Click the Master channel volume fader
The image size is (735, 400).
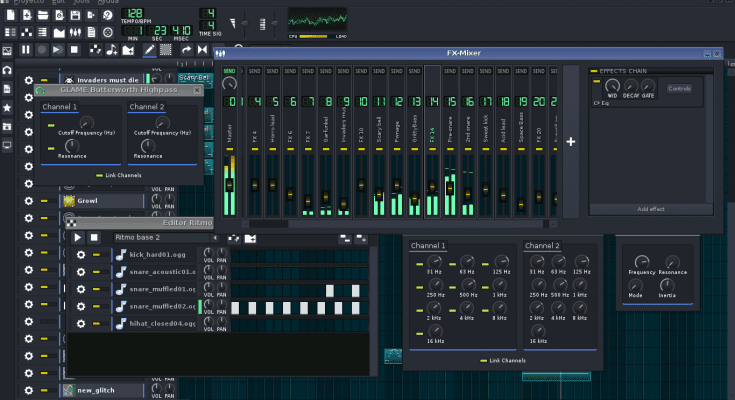coord(230,184)
